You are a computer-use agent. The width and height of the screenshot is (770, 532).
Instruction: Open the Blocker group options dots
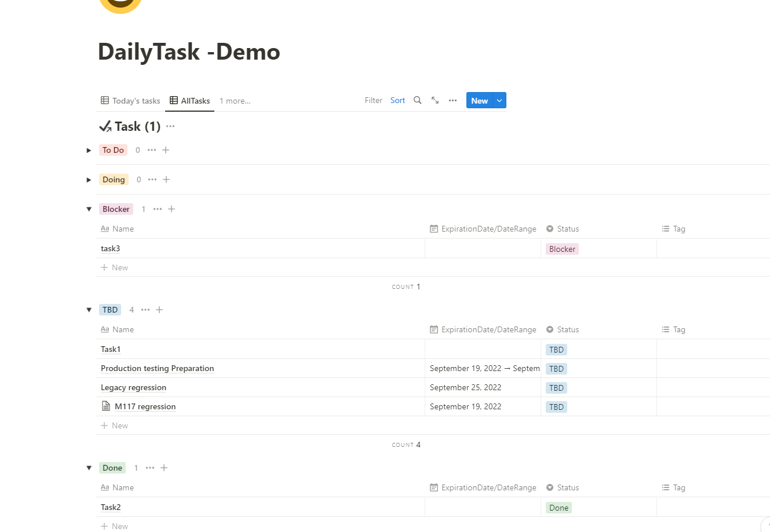(158, 209)
